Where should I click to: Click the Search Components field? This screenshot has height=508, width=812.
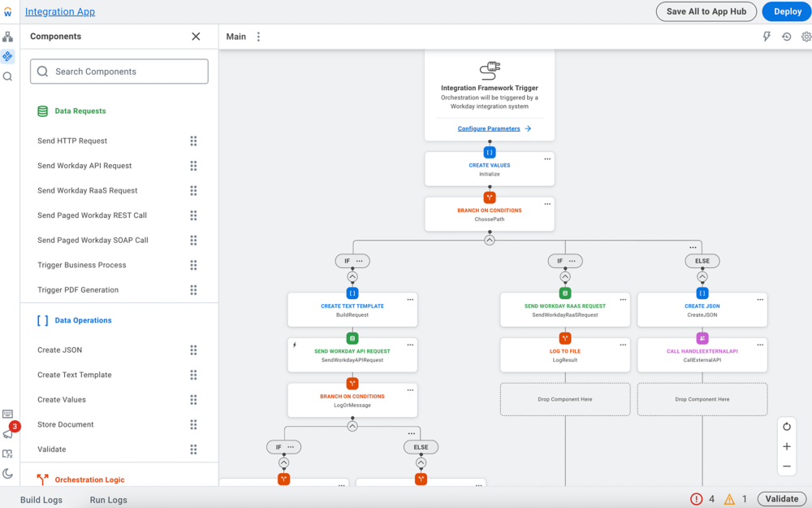(119, 72)
